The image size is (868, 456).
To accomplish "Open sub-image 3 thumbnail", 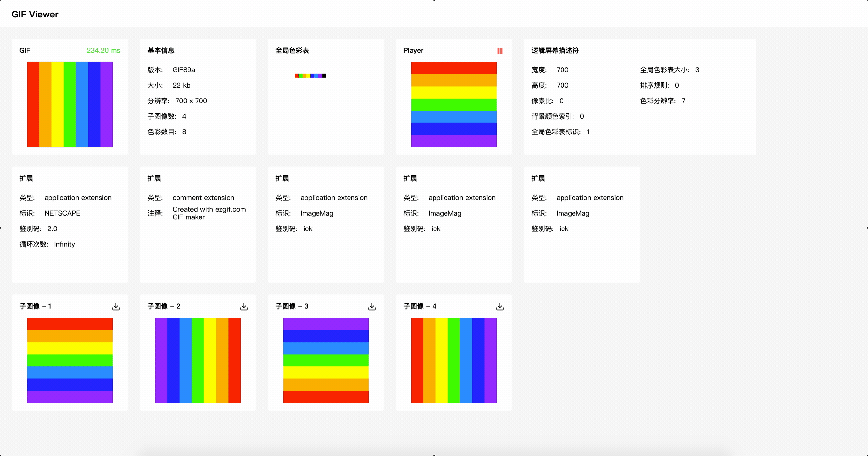I will [326, 360].
